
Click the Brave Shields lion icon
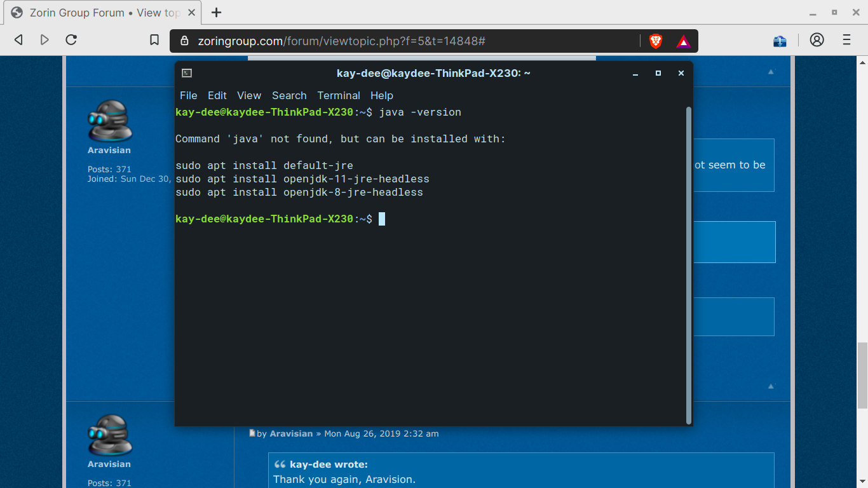pos(655,41)
